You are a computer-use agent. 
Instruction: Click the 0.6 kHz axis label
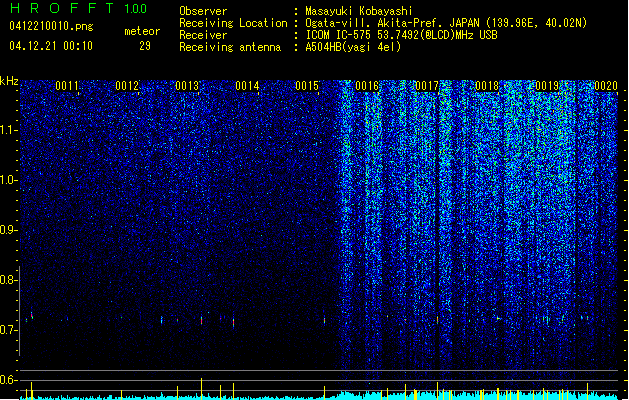(9, 380)
